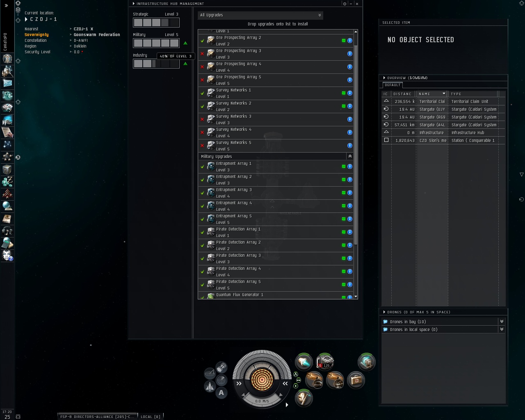525x420 pixels.
Task: Open the Jukebox headphones icon
Action: tap(7, 231)
